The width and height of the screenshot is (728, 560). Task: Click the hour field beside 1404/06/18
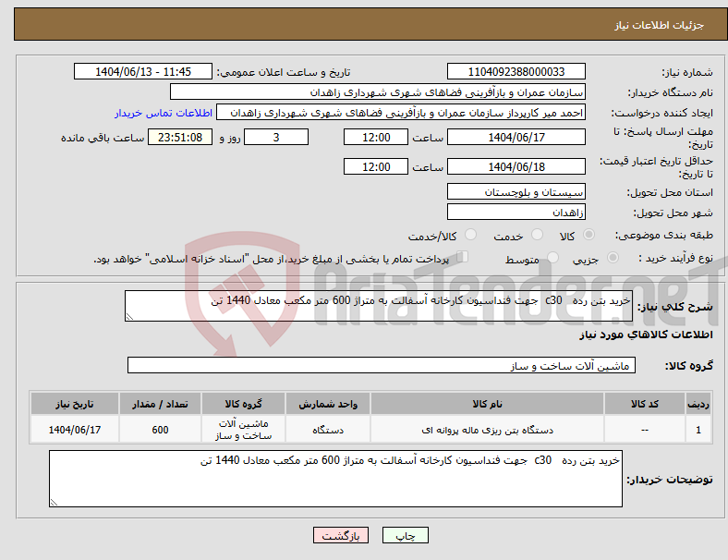(x=376, y=166)
